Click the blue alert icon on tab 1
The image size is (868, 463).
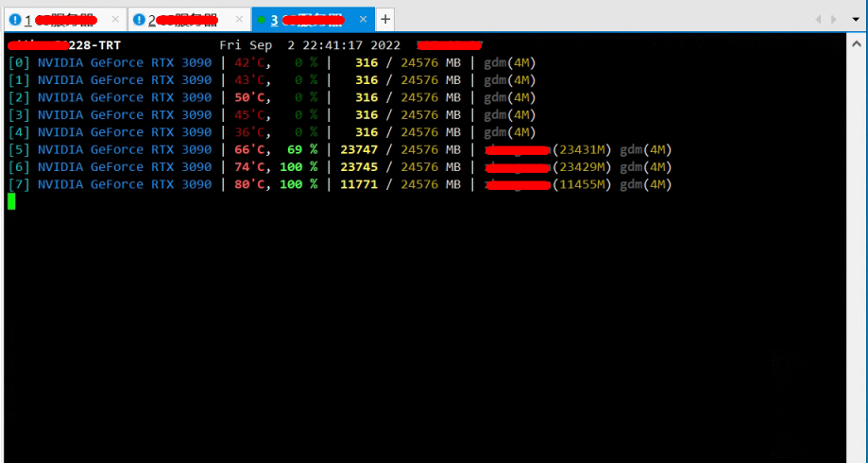click(15, 20)
